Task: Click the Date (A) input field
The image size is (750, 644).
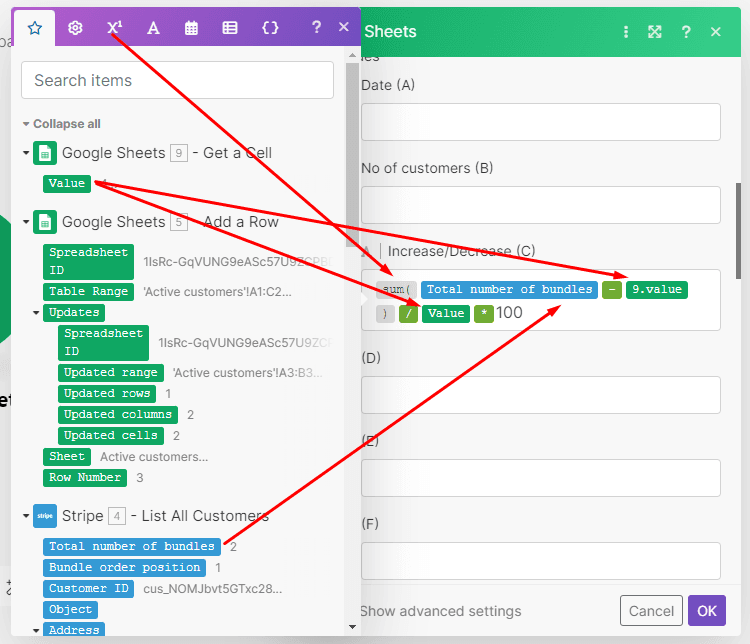Action: pos(540,122)
